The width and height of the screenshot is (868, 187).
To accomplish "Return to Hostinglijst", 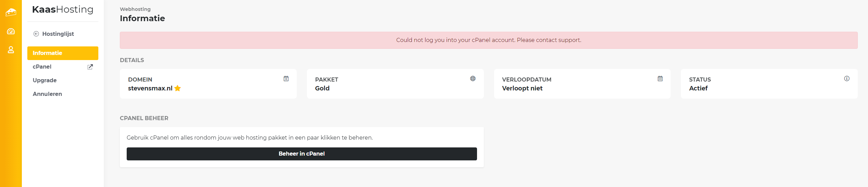I will point(58,34).
